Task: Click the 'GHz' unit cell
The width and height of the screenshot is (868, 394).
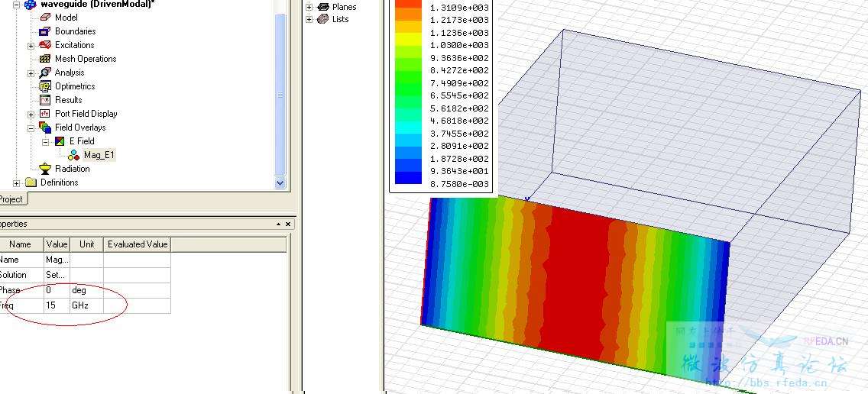Action: [87, 305]
